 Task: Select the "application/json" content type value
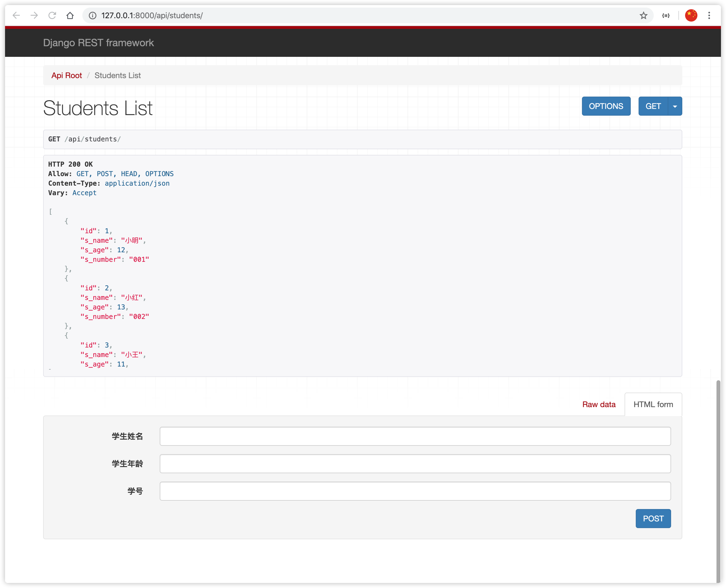coord(137,183)
